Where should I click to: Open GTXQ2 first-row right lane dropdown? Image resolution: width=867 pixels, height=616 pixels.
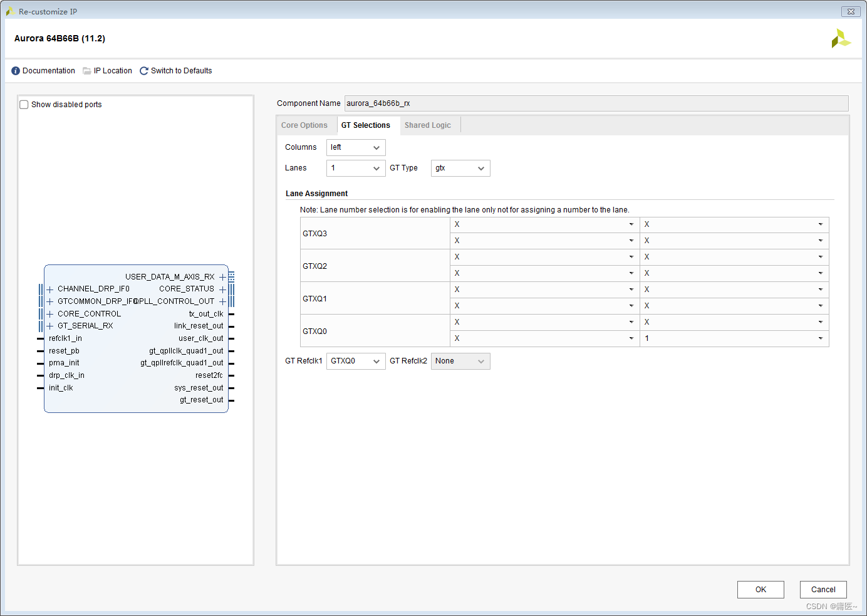point(734,257)
